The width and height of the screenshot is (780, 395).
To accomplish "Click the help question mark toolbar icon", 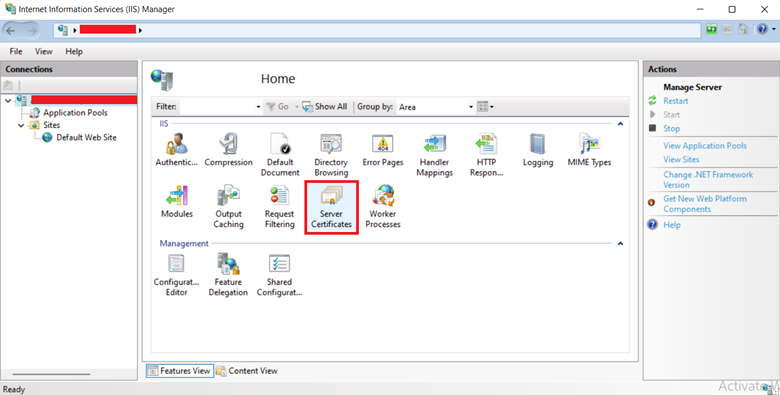I will point(762,29).
